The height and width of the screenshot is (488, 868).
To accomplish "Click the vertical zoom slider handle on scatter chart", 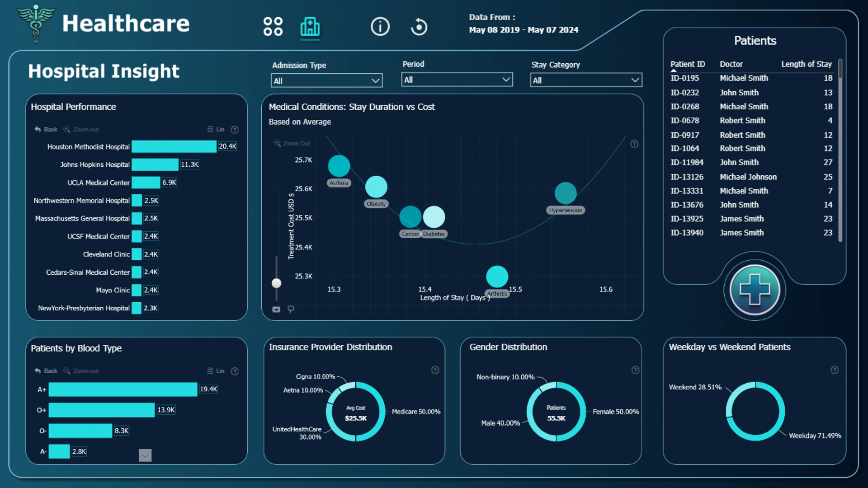I will click(276, 283).
